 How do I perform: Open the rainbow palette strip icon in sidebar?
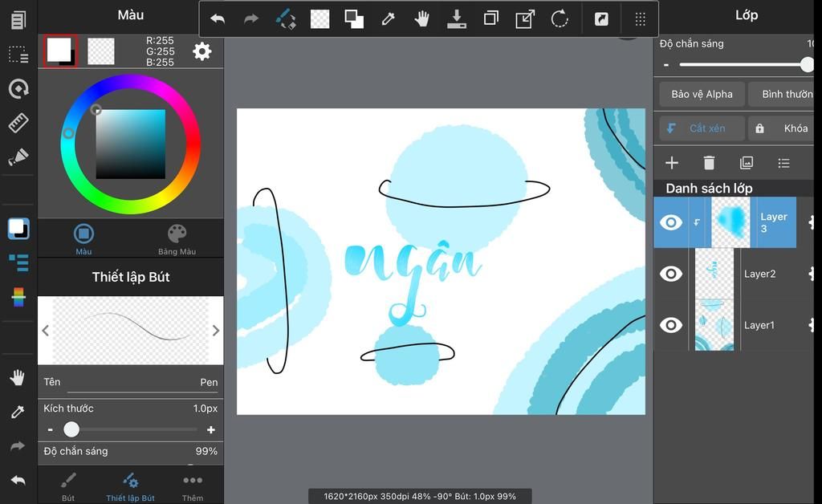tap(18, 297)
